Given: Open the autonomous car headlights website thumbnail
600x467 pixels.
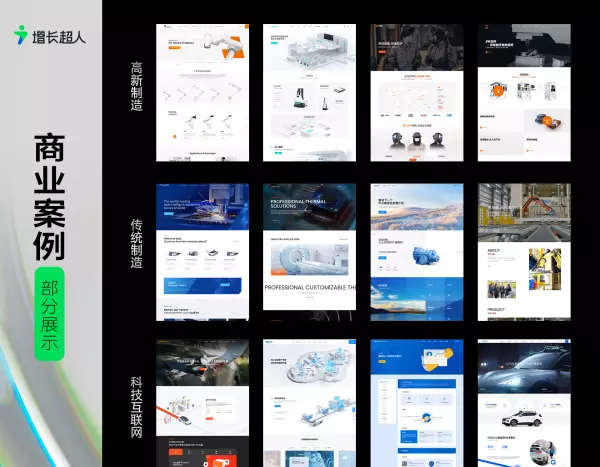Looking at the screenshot, I should [x=524, y=403].
